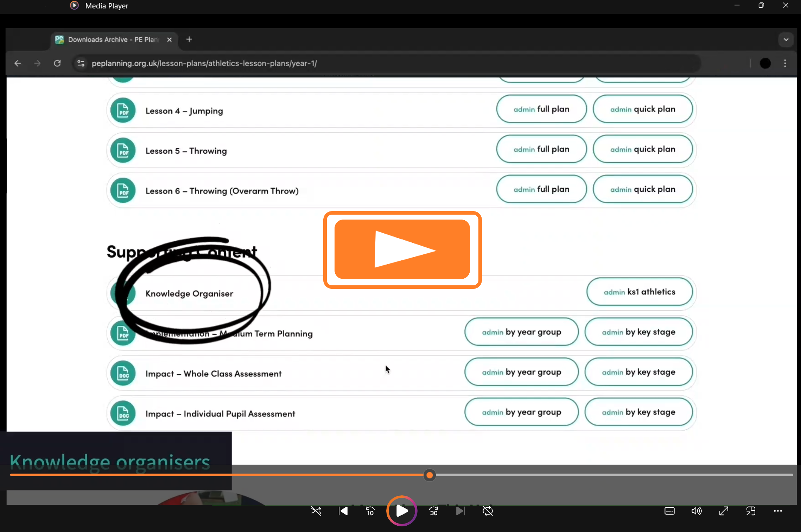
Task: Open Chrome's three-dot menu
Action: 785,63
